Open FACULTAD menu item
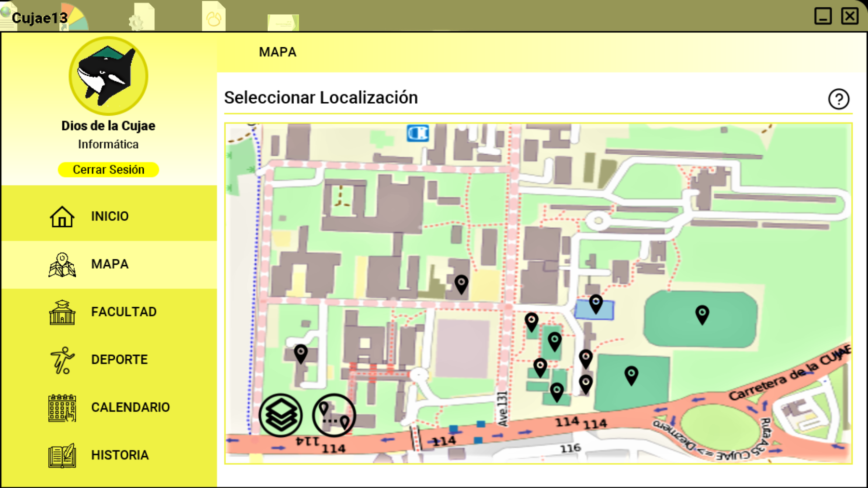 (x=109, y=312)
